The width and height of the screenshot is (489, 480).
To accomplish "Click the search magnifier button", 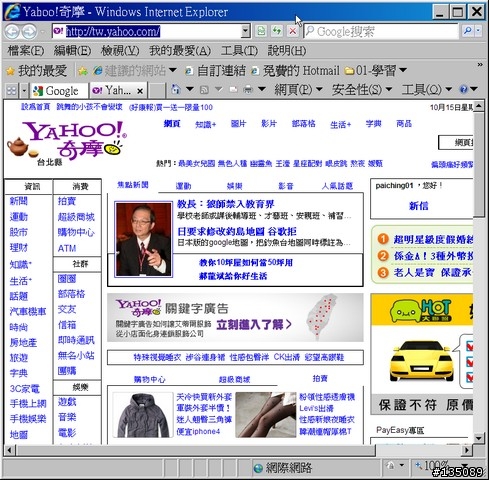I will pyautogui.click(x=468, y=31).
